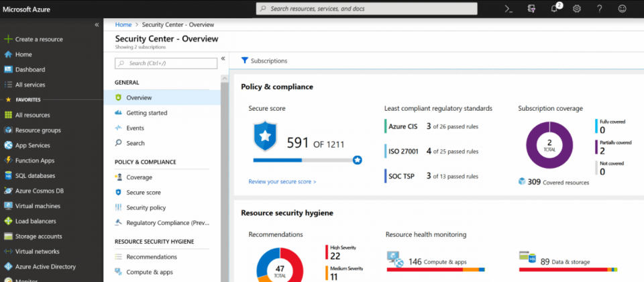Click the Subscriptions filter funnel icon

(245, 60)
